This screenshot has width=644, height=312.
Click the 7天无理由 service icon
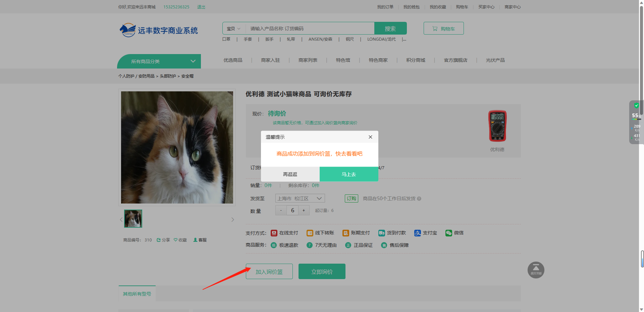point(310,246)
